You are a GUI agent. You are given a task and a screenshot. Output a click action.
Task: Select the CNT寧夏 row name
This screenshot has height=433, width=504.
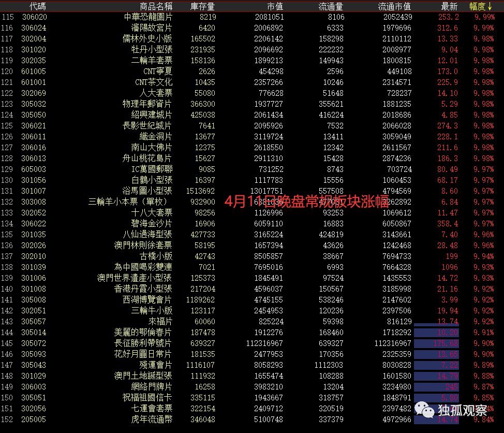tap(158, 71)
